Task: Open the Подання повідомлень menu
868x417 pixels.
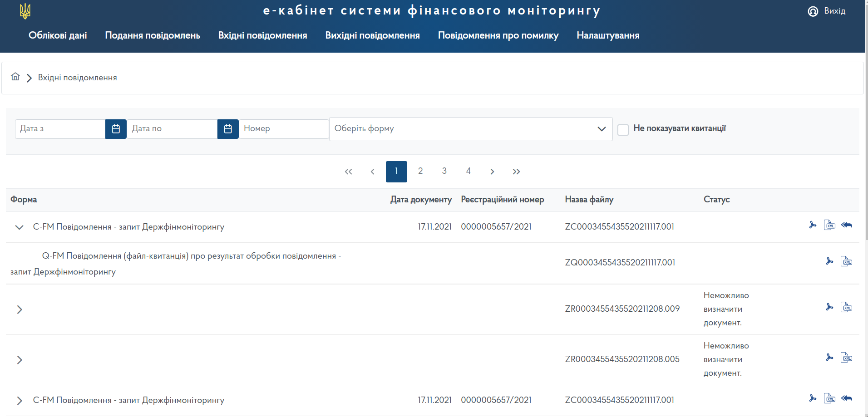Action: click(x=153, y=35)
